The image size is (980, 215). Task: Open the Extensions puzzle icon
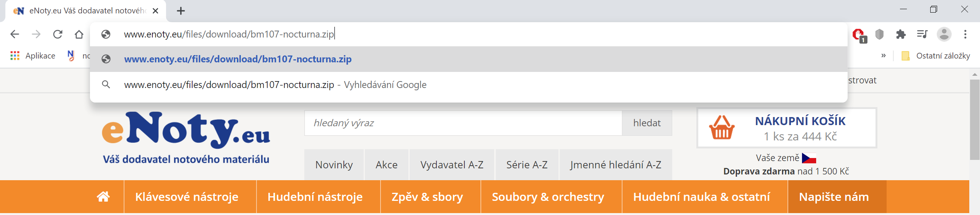[901, 34]
